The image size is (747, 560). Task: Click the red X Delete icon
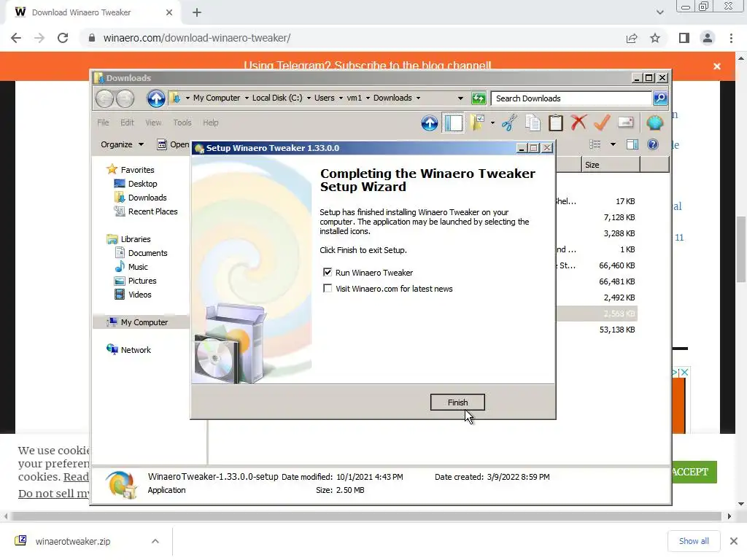(x=578, y=122)
